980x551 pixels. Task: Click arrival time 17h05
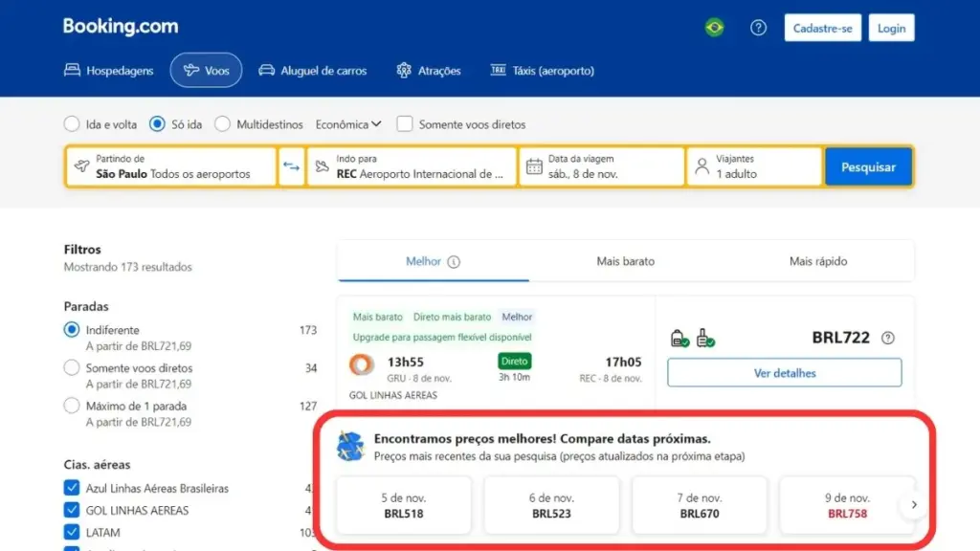pyautogui.click(x=623, y=362)
